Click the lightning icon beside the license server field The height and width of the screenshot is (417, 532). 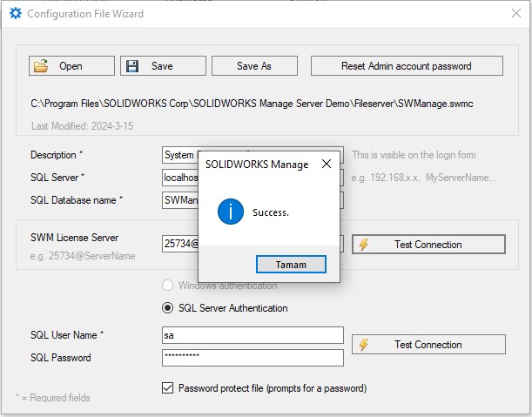364,245
